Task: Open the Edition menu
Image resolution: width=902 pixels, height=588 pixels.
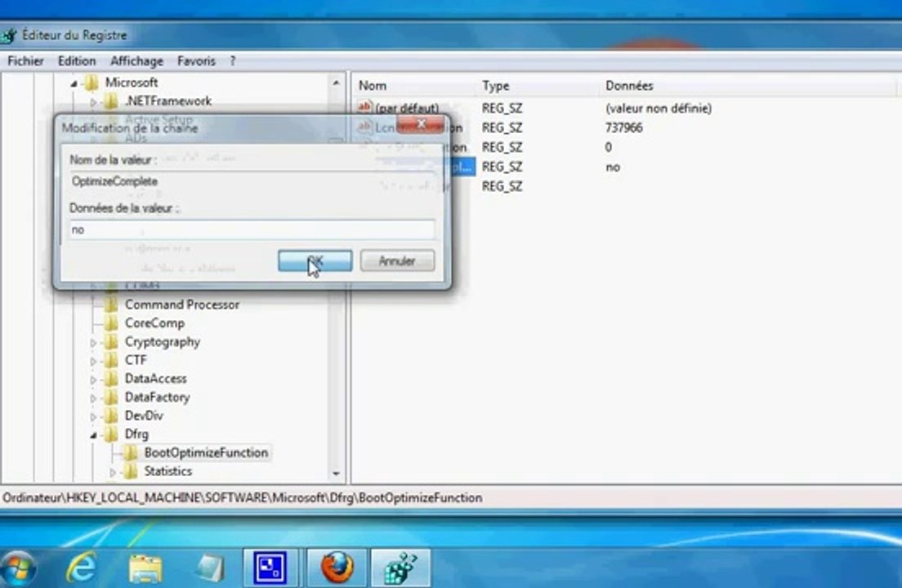Action: point(77,61)
